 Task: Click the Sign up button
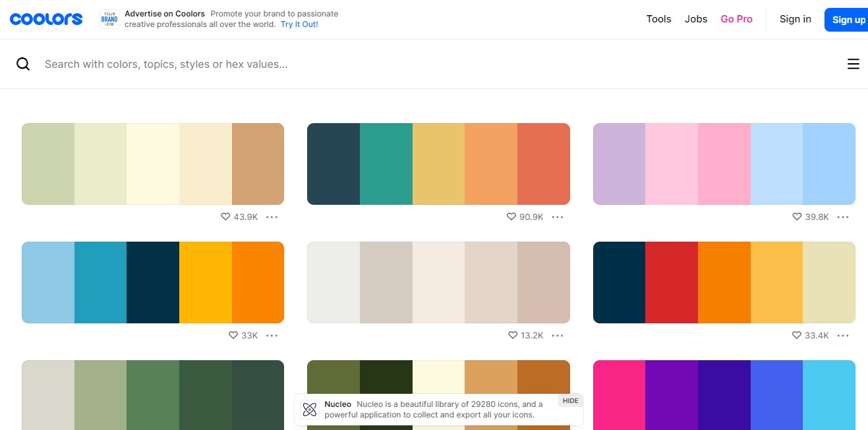(x=848, y=20)
